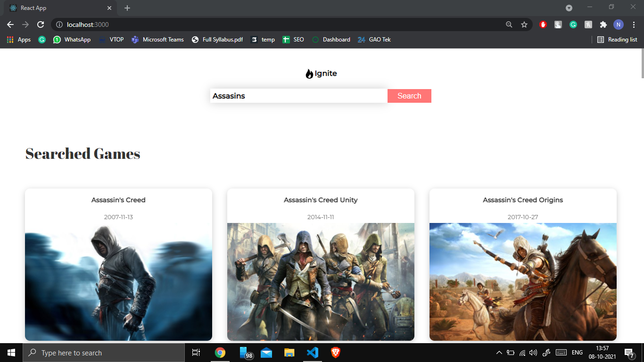Open Task View on the taskbar

[196, 353]
